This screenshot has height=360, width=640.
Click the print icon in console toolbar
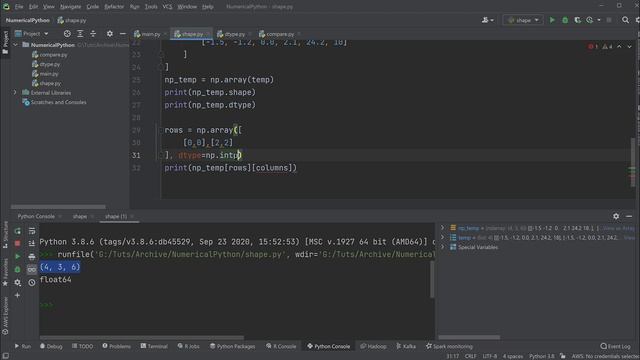(x=32, y=257)
